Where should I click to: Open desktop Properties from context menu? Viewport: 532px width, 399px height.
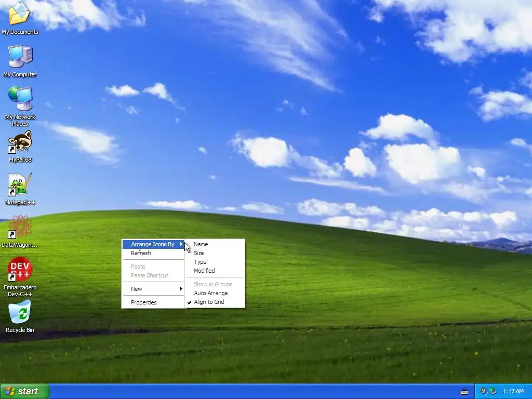click(153, 302)
